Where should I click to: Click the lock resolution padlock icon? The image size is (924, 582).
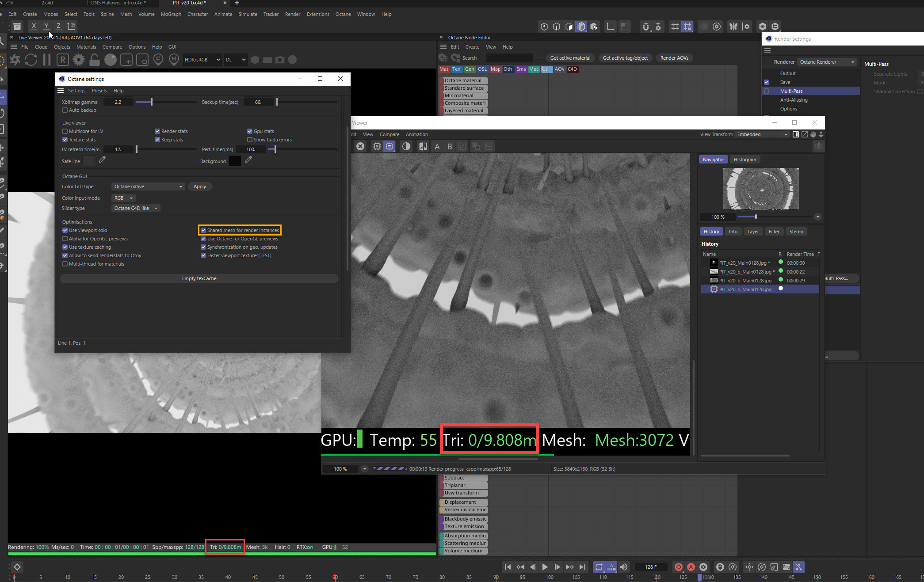click(94, 60)
